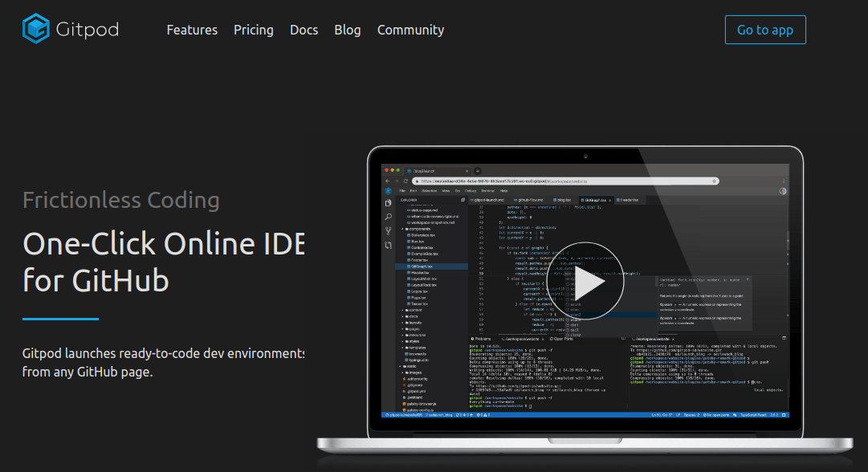868x472 pixels.
Task: Open a new browser tab with the plus icon
Action: 477,169
